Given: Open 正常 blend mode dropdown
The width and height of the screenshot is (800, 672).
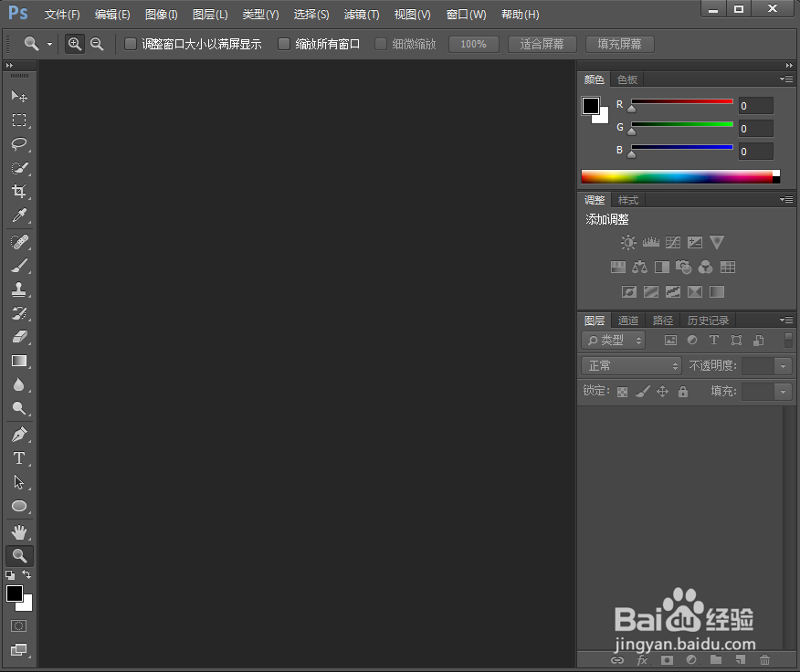Looking at the screenshot, I should point(632,366).
